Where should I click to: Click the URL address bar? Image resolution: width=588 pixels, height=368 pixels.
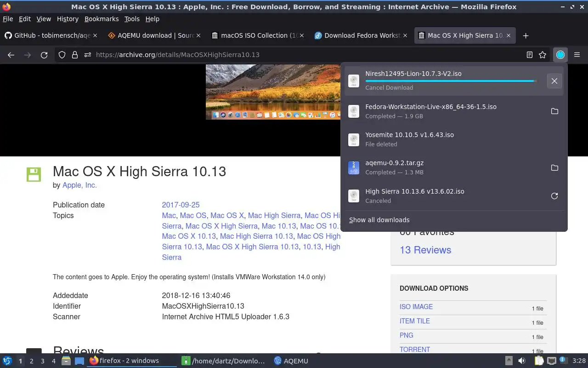pos(303,55)
